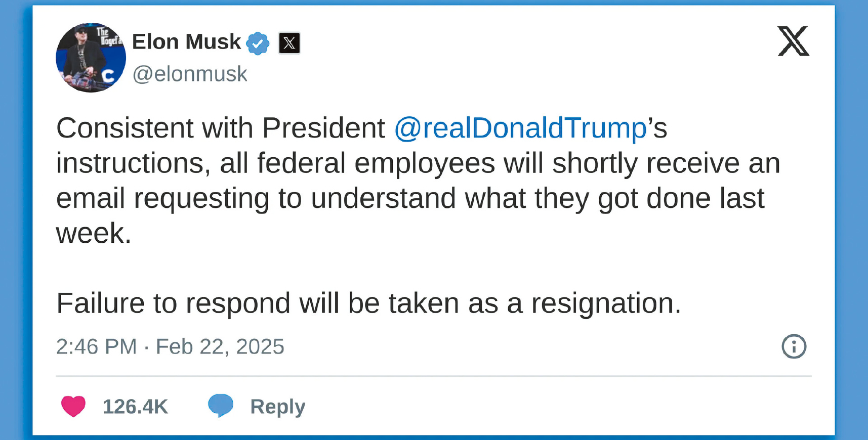Click the Reply text button
Image resolution: width=868 pixels, height=440 pixels.
(x=277, y=407)
